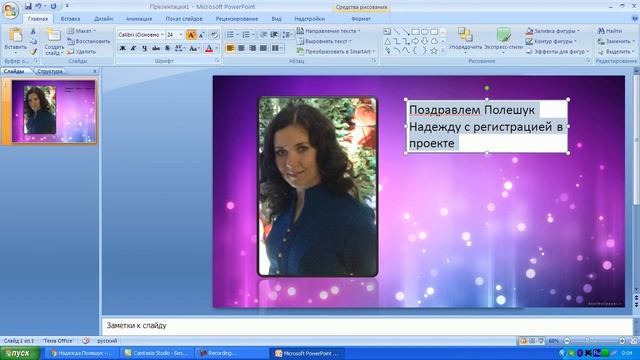Expand Направление текста dropdown

click(329, 31)
